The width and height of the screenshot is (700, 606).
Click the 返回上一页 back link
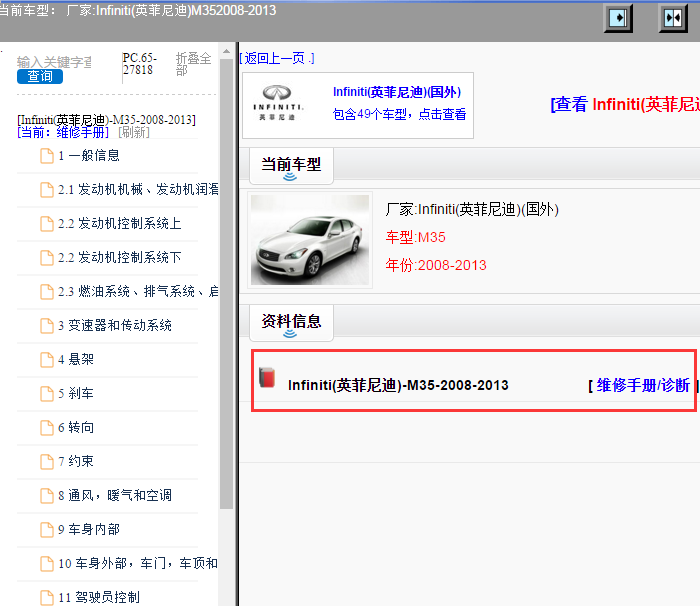pyautogui.click(x=277, y=58)
